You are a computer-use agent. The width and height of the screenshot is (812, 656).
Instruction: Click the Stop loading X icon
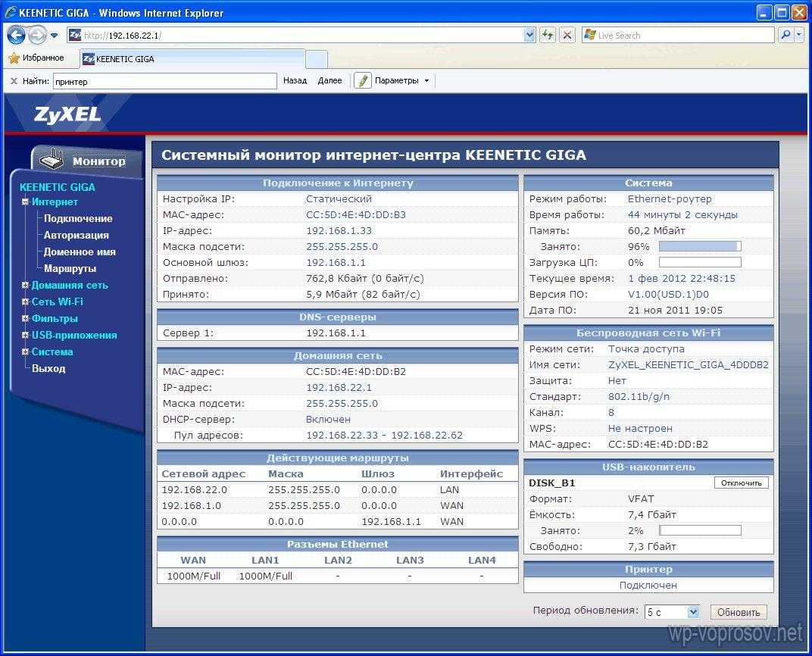567,35
